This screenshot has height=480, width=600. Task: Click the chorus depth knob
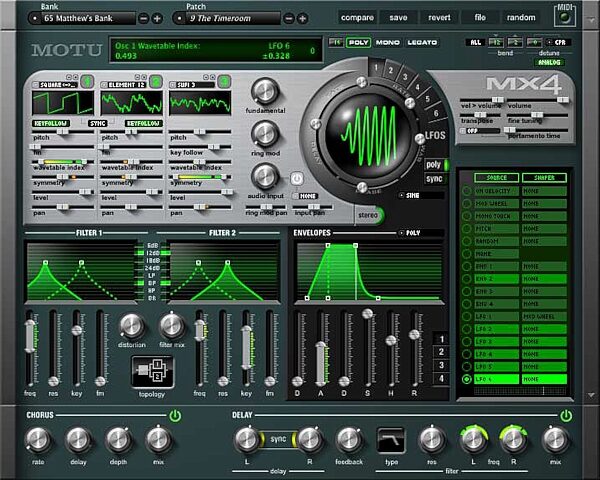pos(119,440)
